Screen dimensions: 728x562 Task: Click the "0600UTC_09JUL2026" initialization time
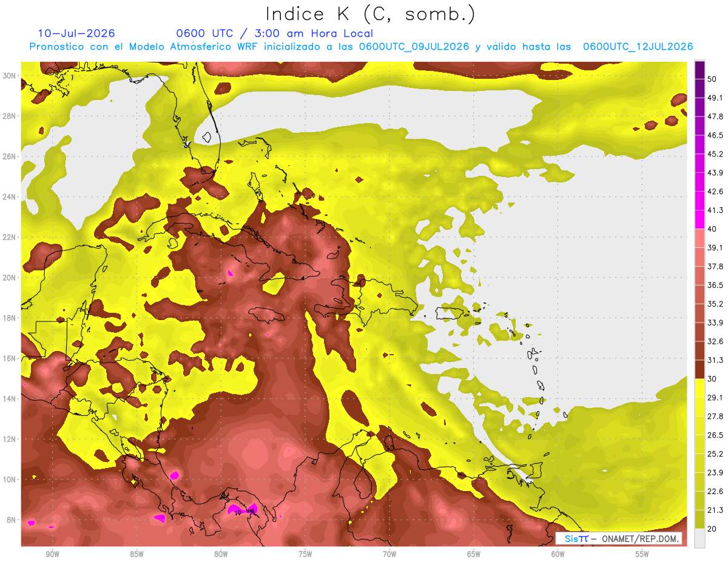(414, 47)
